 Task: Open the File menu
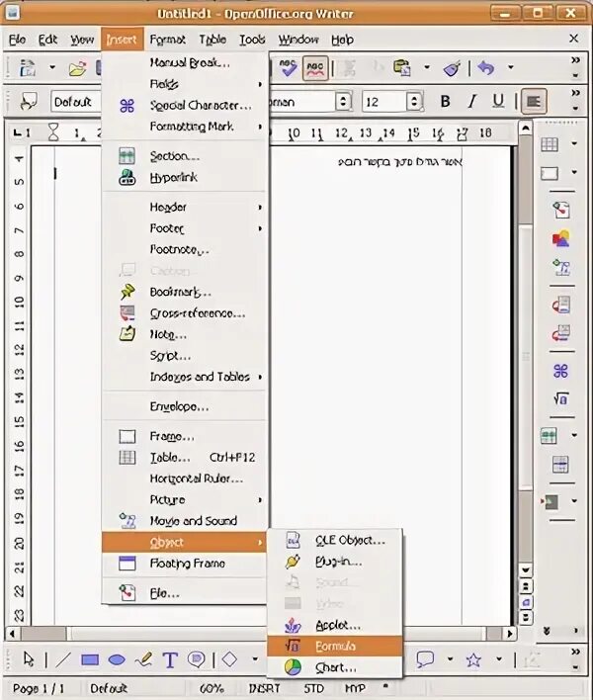click(x=18, y=40)
